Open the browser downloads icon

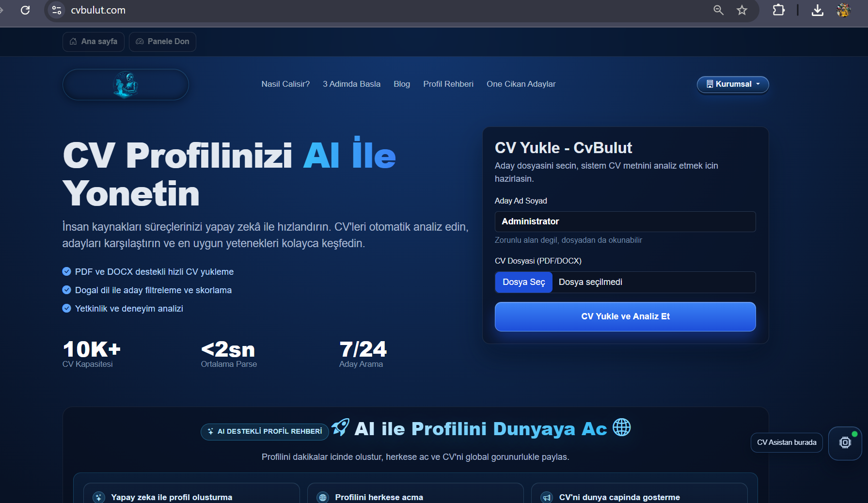tap(818, 10)
